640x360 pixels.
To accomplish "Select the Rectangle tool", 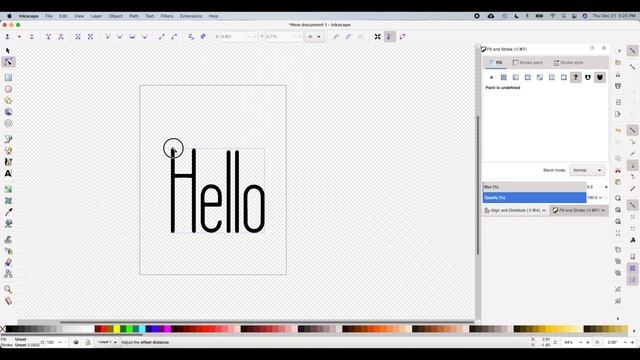I will tap(8, 78).
